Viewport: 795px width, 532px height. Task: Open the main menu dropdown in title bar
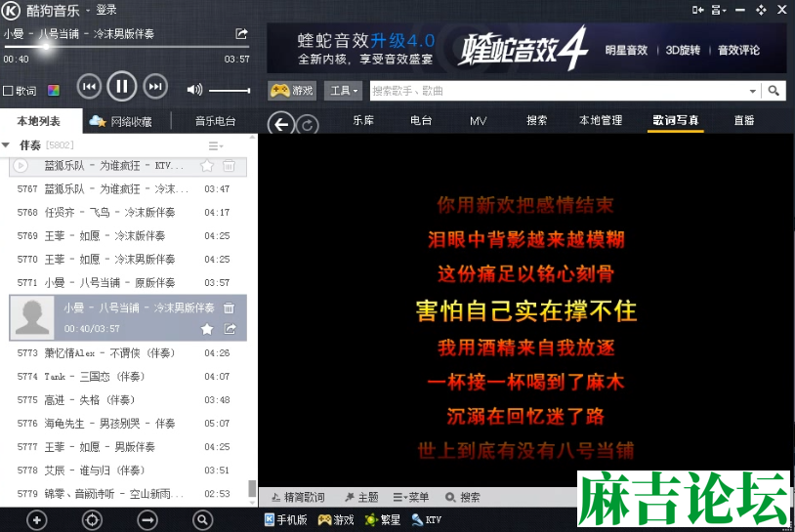[719, 10]
